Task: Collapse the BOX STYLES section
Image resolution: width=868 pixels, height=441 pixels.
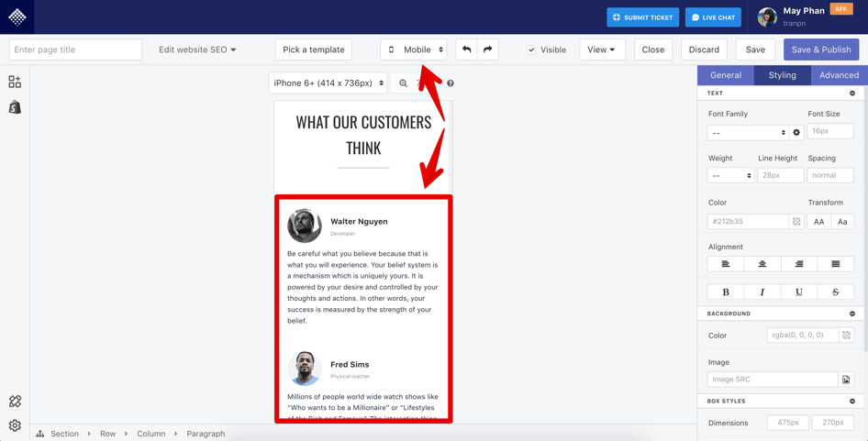Action: pyautogui.click(x=852, y=401)
